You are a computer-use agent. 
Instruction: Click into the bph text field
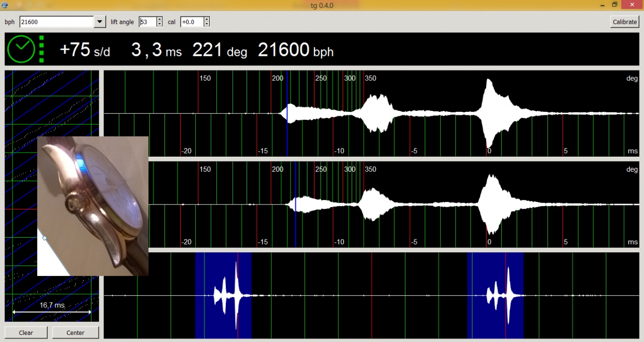(55, 22)
